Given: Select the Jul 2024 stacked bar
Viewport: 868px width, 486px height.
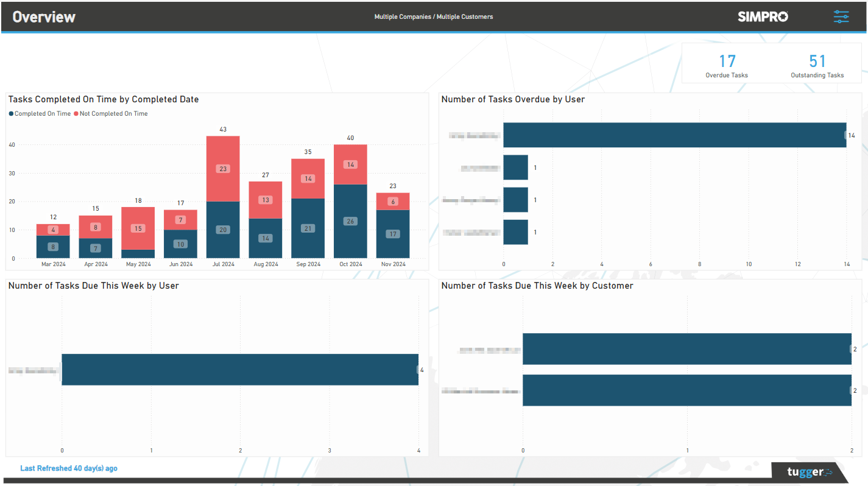Looking at the screenshot, I should point(223,195).
